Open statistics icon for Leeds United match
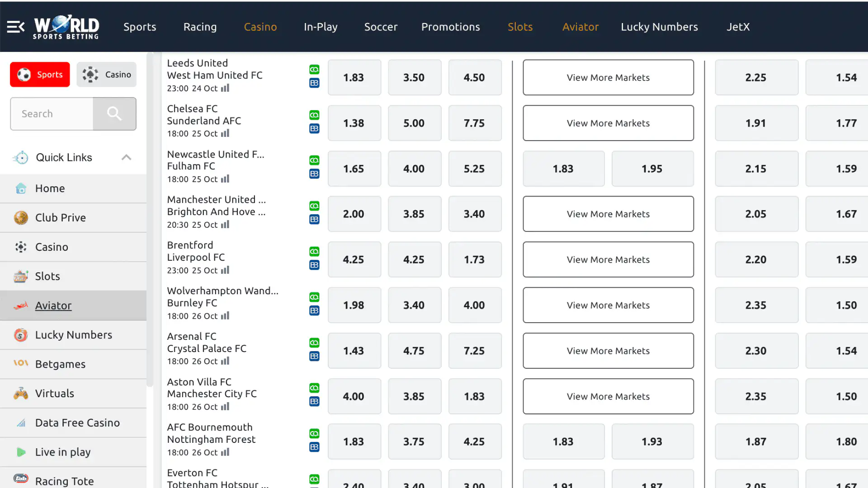This screenshot has height=488, width=868. 225,88
